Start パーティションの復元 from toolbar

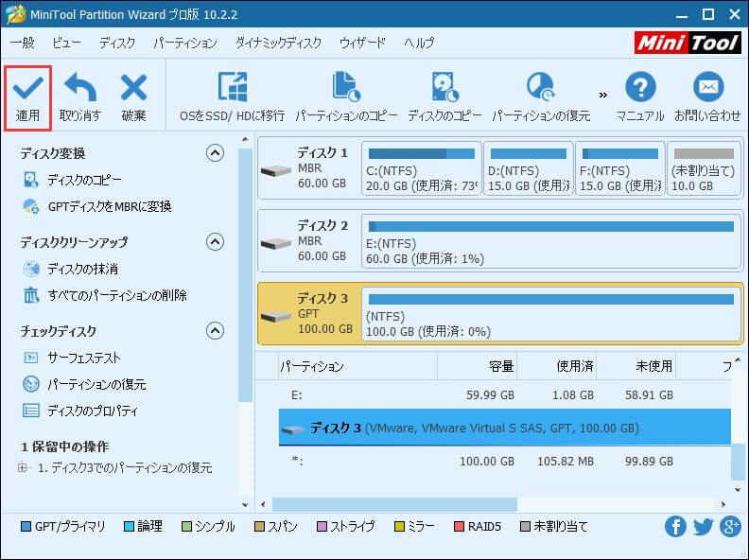[541, 97]
